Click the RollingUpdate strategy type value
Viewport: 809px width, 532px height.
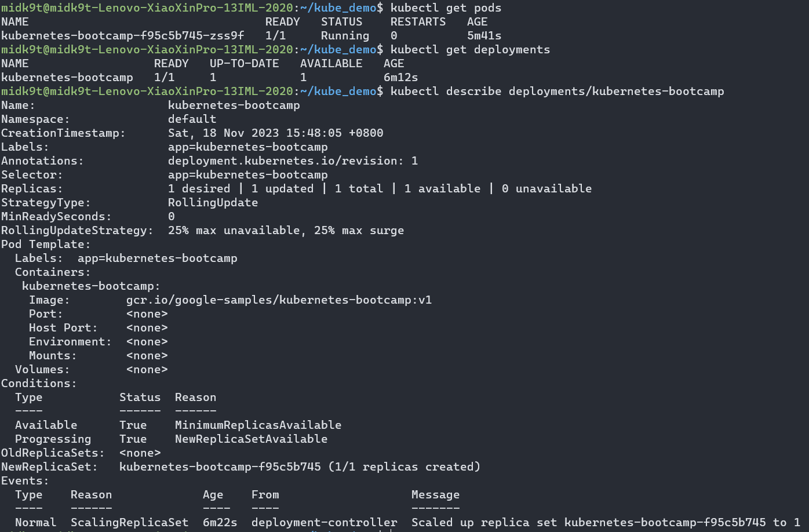(213, 202)
